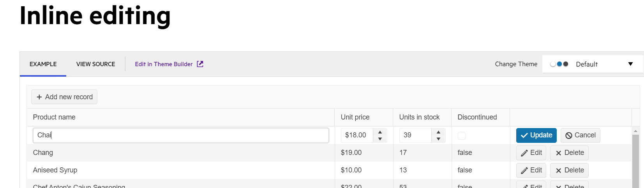Toggle the Discontinued checkbox for Chai
644x188 pixels.
tap(462, 135)
